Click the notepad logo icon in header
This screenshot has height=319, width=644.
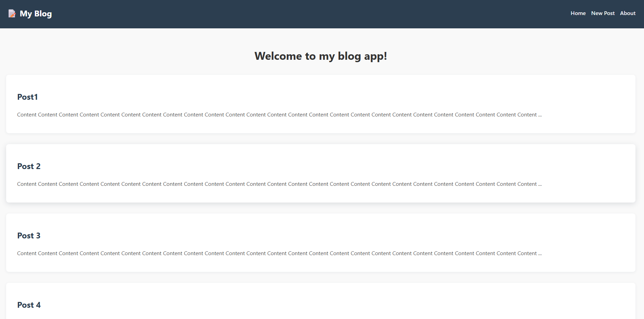pos(12,14)
